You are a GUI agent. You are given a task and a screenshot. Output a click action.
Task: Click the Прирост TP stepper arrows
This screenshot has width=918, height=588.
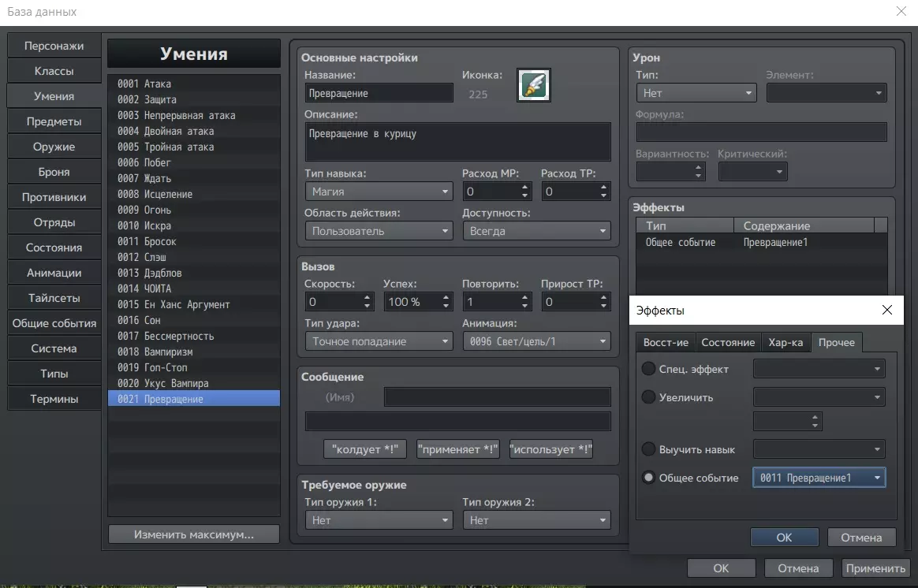coord(603,301)
